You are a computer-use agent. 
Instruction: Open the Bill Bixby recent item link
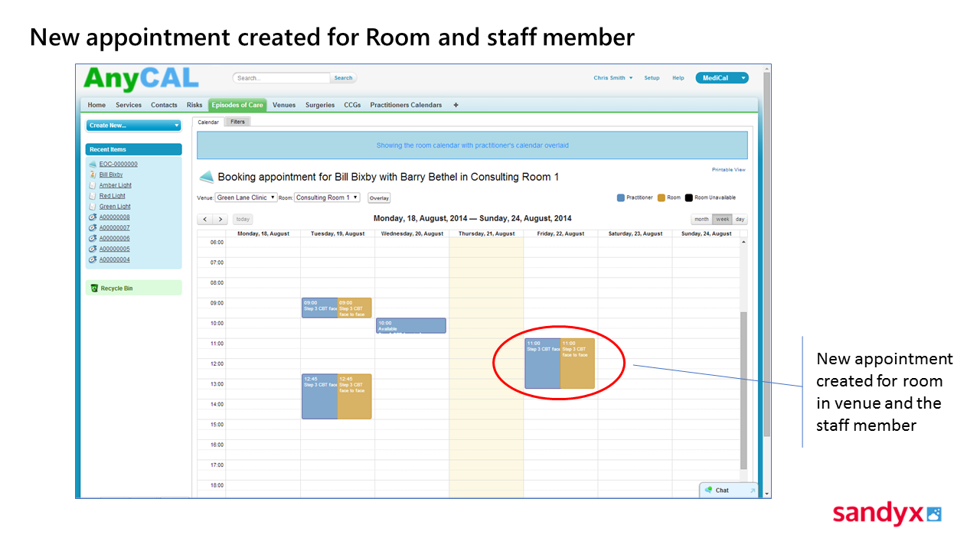point(111,174)
